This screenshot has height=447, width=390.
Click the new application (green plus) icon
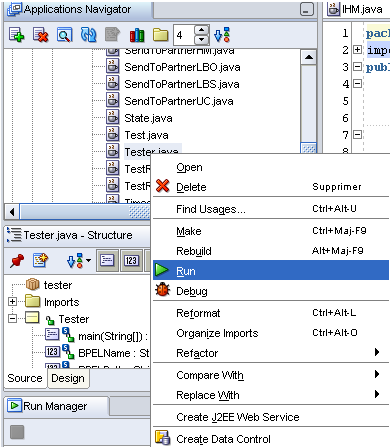coord(16,35)
